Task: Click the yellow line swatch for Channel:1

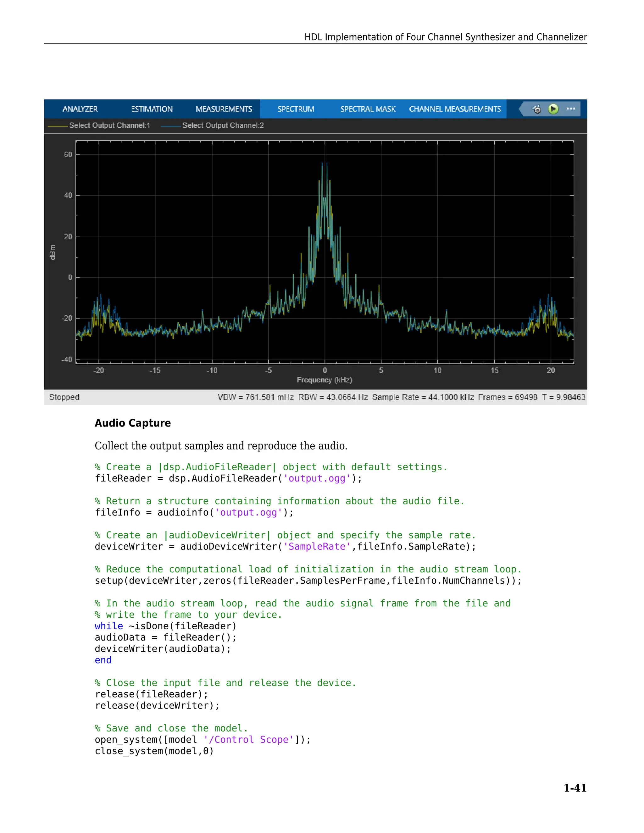Action: pos(57,126)
